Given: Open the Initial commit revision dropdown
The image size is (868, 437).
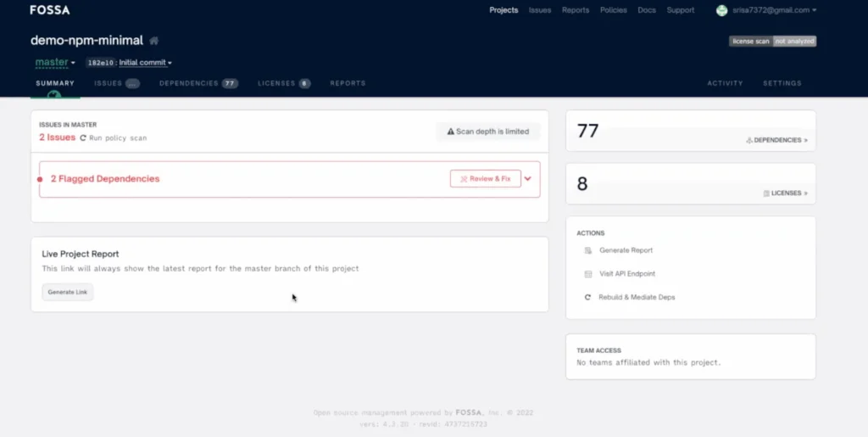Looking at the screenshot, I should point(145,63).
